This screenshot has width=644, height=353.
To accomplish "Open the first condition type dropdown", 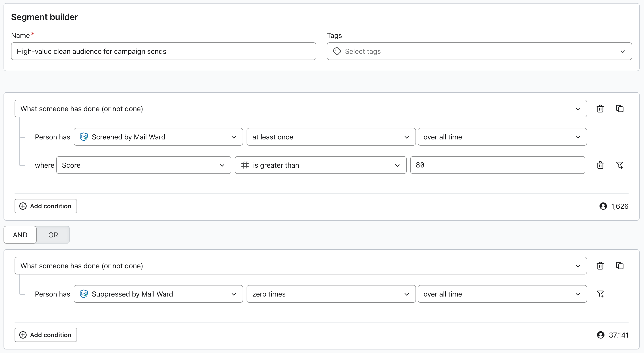I will click(301, 109).
